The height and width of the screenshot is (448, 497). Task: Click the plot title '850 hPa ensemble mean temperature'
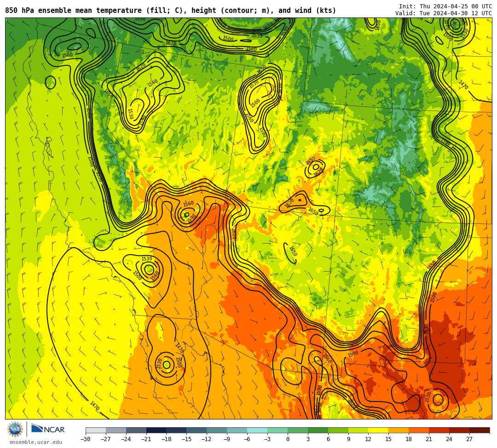[74, 11]
